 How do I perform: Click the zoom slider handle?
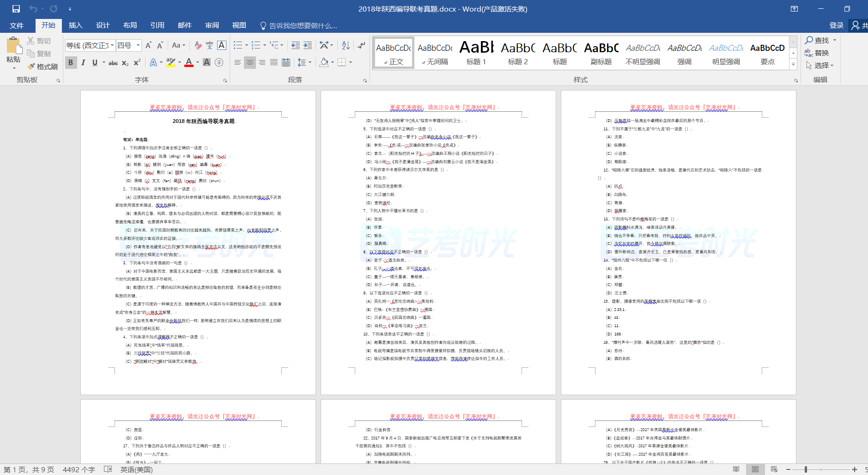pos(806,469)
